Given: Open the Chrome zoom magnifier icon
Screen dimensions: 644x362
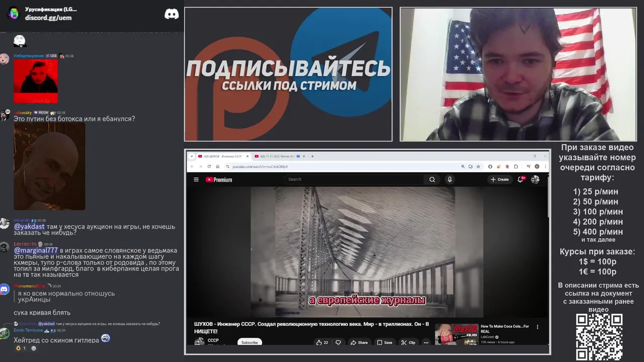Looking at the screenshot, I should coord(463,166).
